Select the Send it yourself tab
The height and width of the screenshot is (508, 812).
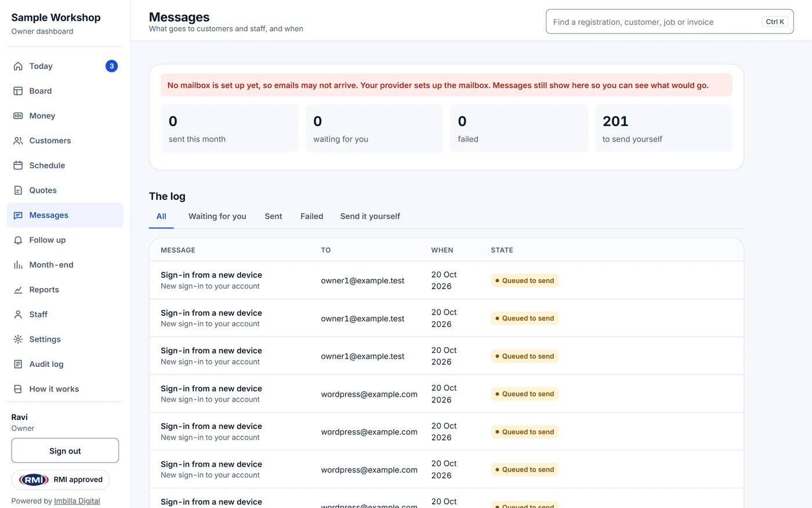370,217
